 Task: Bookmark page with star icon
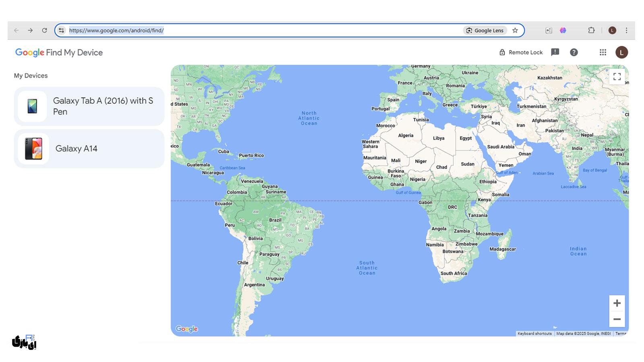click(515, 30)
